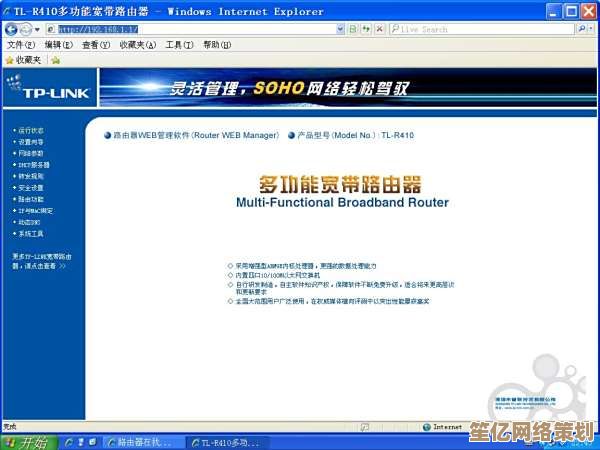Click the Add to Favorites Bar icon
600x450 pixels.
(x=56, y=60)
